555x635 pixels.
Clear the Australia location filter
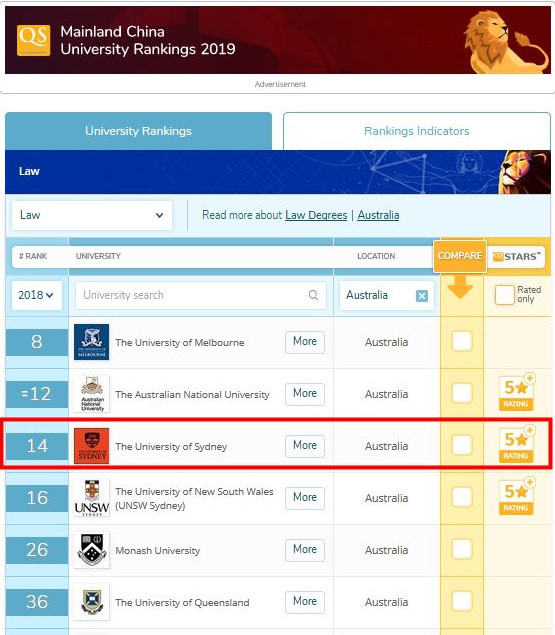[422, 296]
